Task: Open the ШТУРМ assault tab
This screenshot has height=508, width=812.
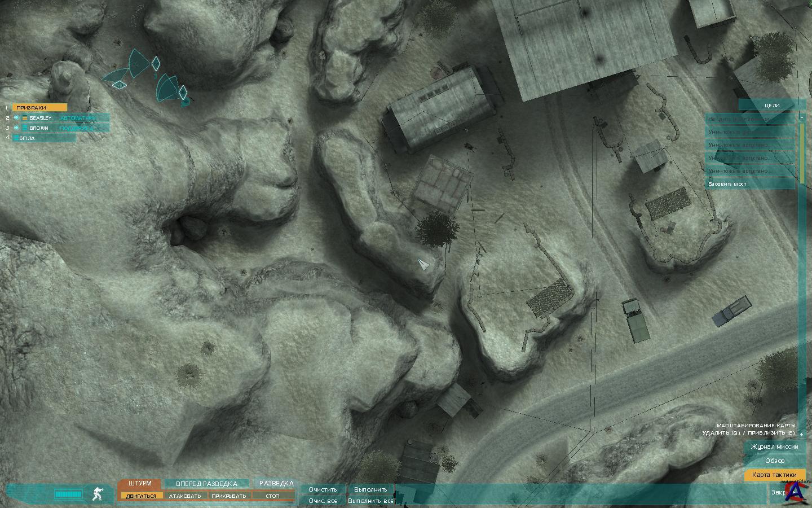Action: point(139,484)
